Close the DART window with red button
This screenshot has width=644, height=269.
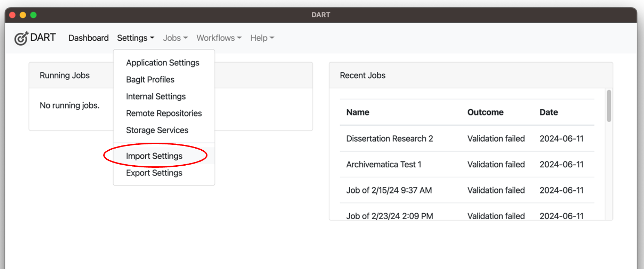(13, 15)
